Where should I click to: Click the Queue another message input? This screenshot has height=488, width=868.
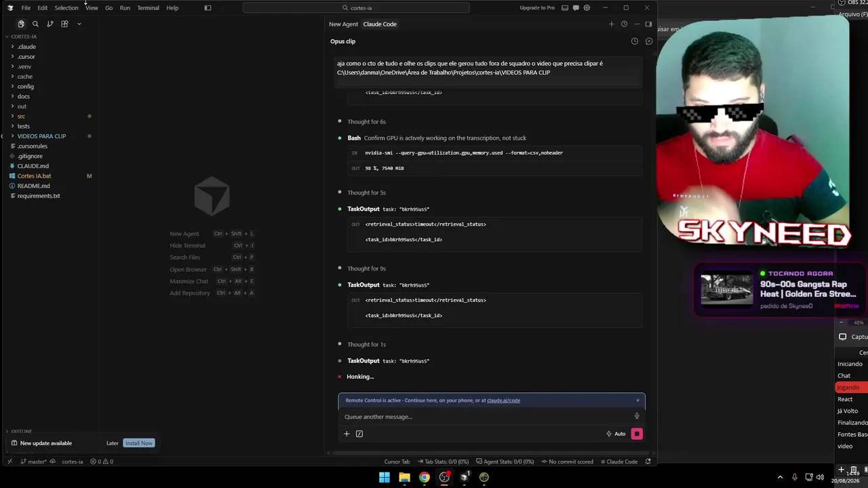[x=485, y=417]
